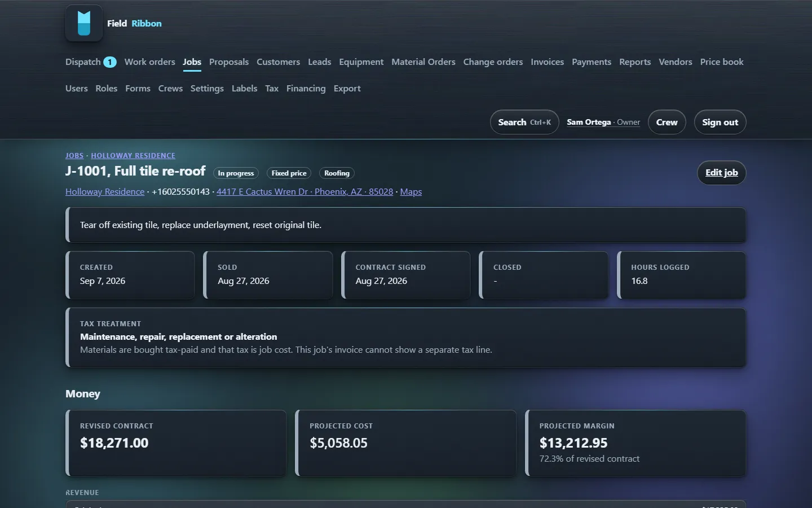
Task: Open the Price book
Action: tap(722, 62)
